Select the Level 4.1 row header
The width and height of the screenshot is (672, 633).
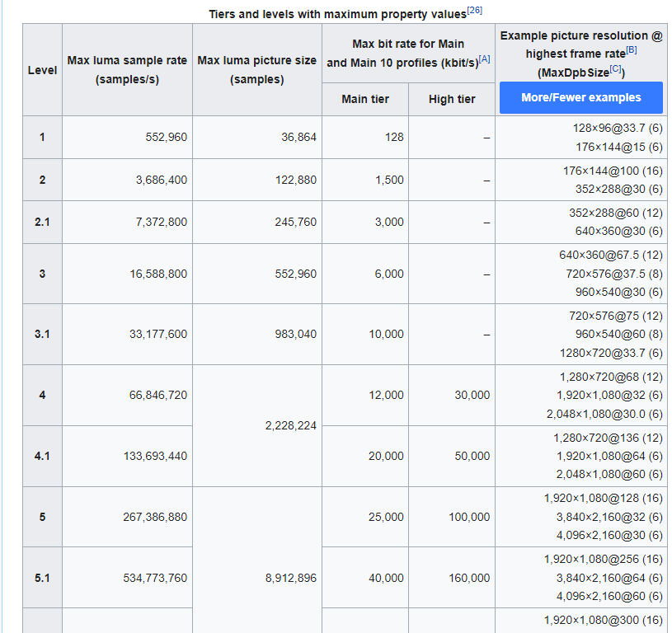(x=42, y=456)
